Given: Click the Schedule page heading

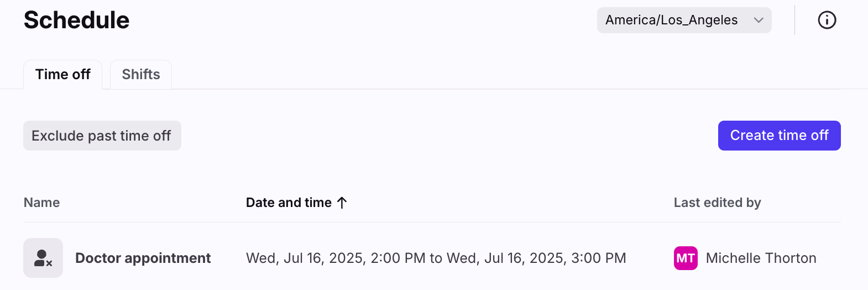Looking at the screenshot, I should pyautogui.click(x=76, y=20).
